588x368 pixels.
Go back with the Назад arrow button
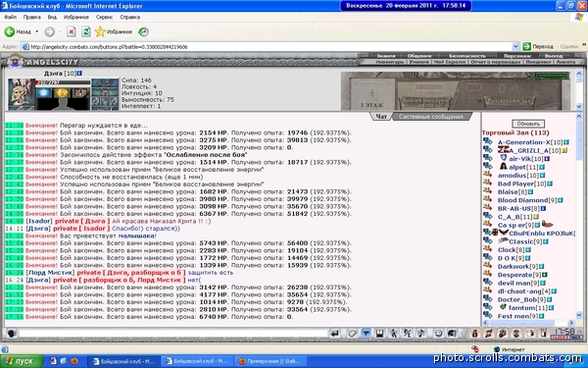click(18, 32)
